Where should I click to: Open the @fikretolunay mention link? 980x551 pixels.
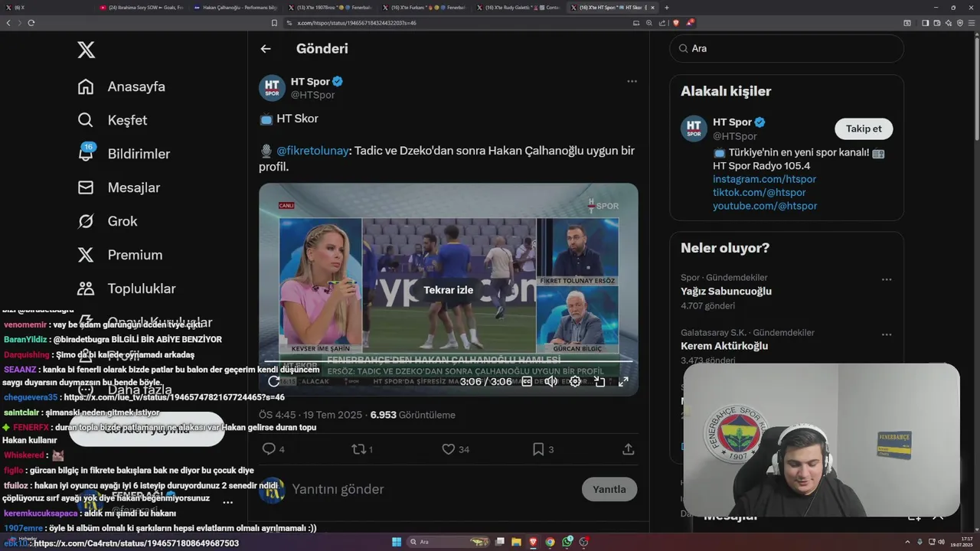(x=312, y=151)
